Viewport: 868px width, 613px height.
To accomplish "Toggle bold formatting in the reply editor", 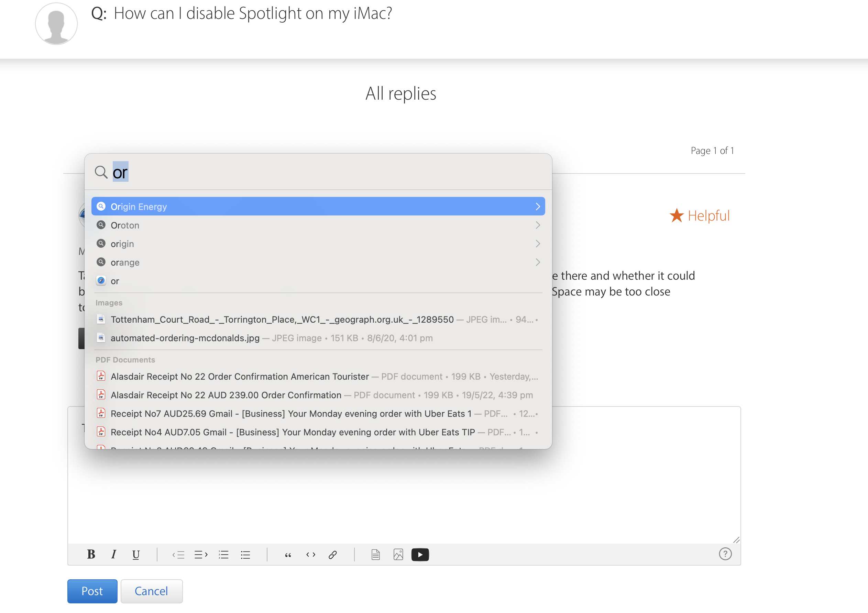I will coord(91,555).
